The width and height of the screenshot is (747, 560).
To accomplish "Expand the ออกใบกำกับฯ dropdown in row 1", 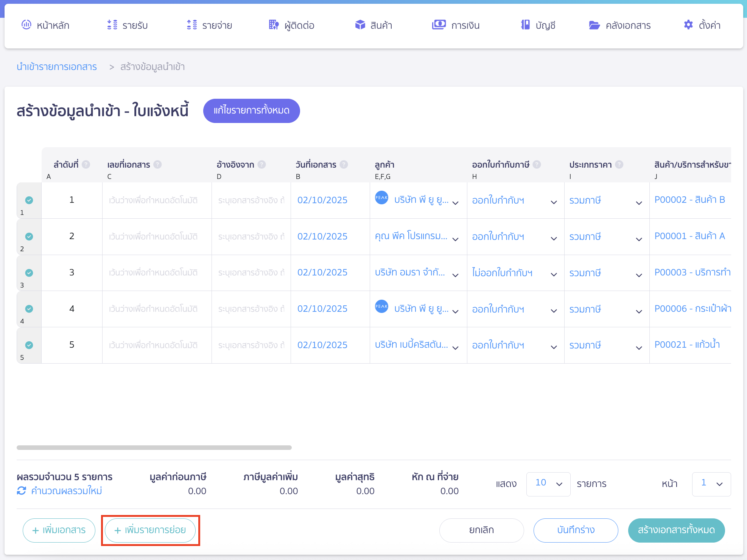I will pyautogui.click(x=553, y=202).
